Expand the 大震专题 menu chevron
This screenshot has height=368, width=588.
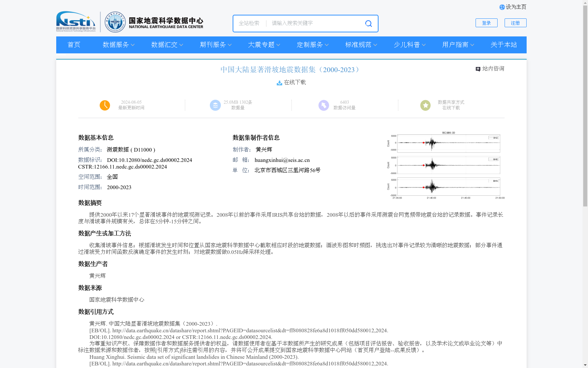pyautogui.click(x=278, y=45)
